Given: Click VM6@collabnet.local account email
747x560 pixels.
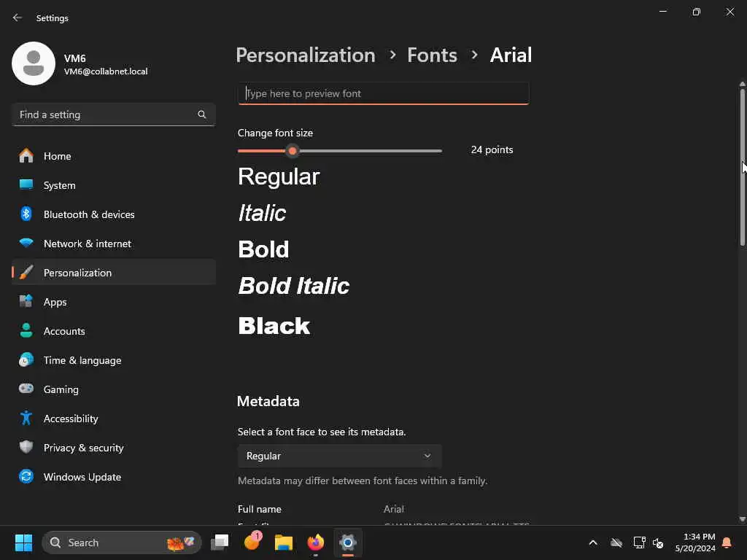Looking at the screenshot, I should (x=106, y=71).
